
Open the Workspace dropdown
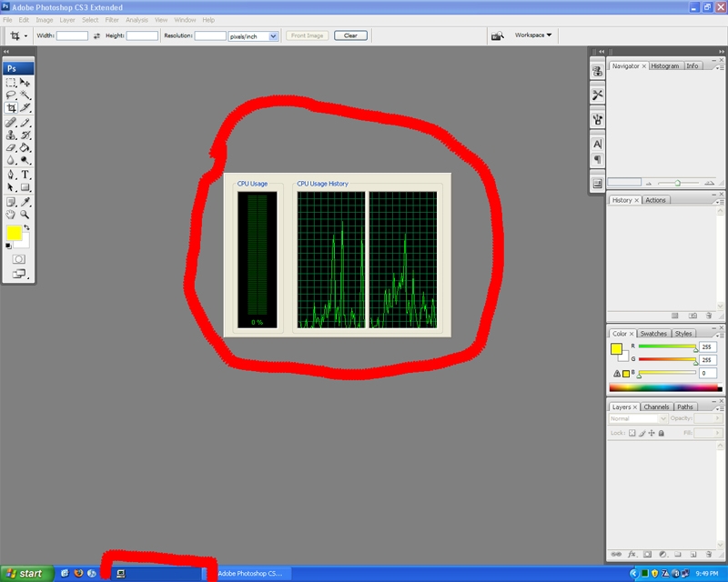click(533, 35)
